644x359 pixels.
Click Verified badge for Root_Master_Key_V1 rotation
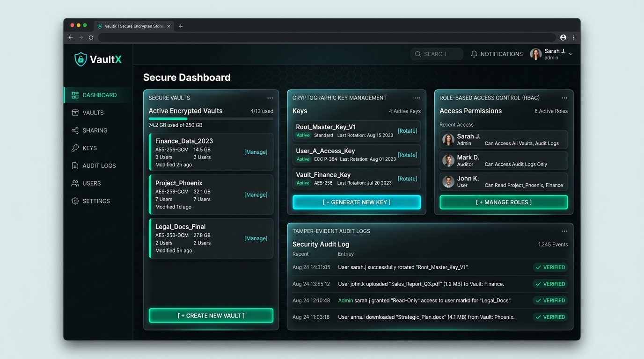coord(550,267)
